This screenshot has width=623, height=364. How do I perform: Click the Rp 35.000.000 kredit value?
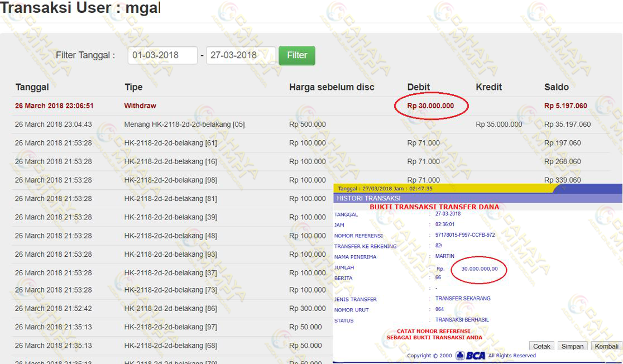coord(499,124)
